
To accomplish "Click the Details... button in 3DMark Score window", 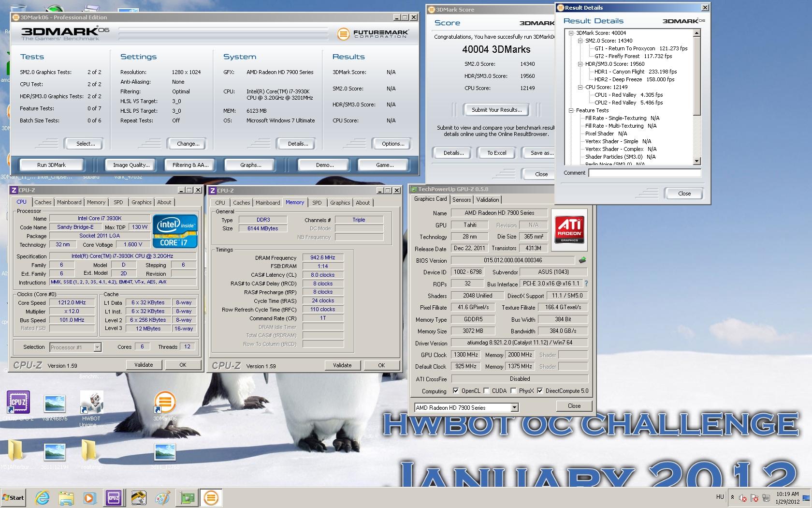I will tap(453, 153).
